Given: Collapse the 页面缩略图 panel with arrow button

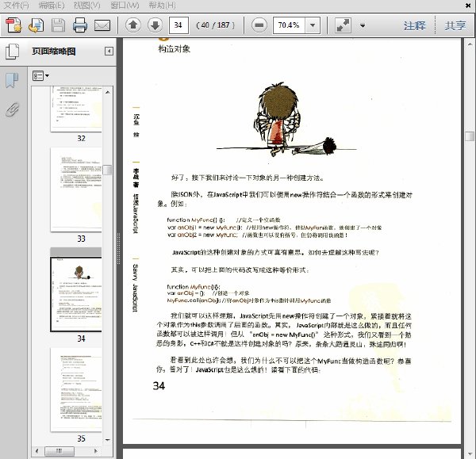Looking at the screenshot, I should point(109,51).
